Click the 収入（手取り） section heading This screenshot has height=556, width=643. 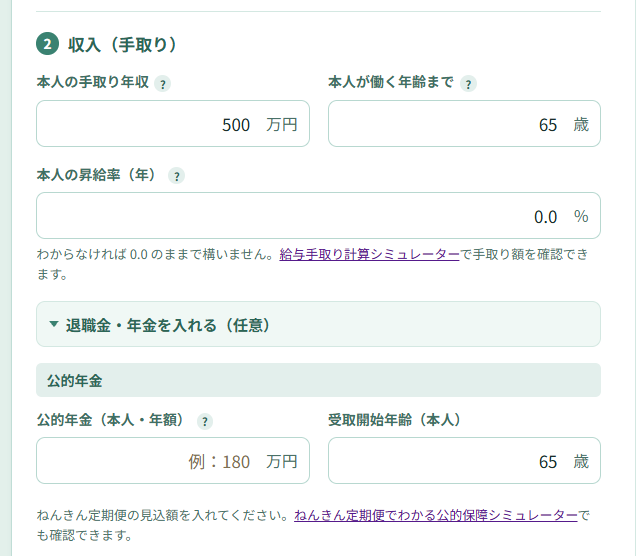122,45
